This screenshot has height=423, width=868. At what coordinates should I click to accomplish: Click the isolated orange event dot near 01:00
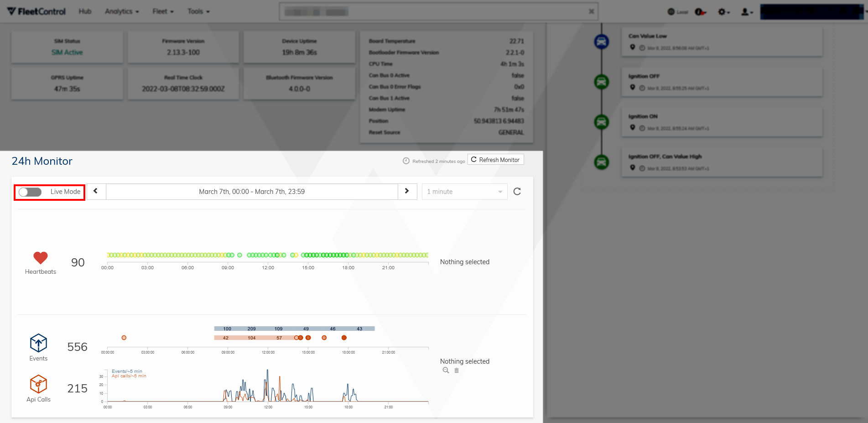(x=124, y=338)
